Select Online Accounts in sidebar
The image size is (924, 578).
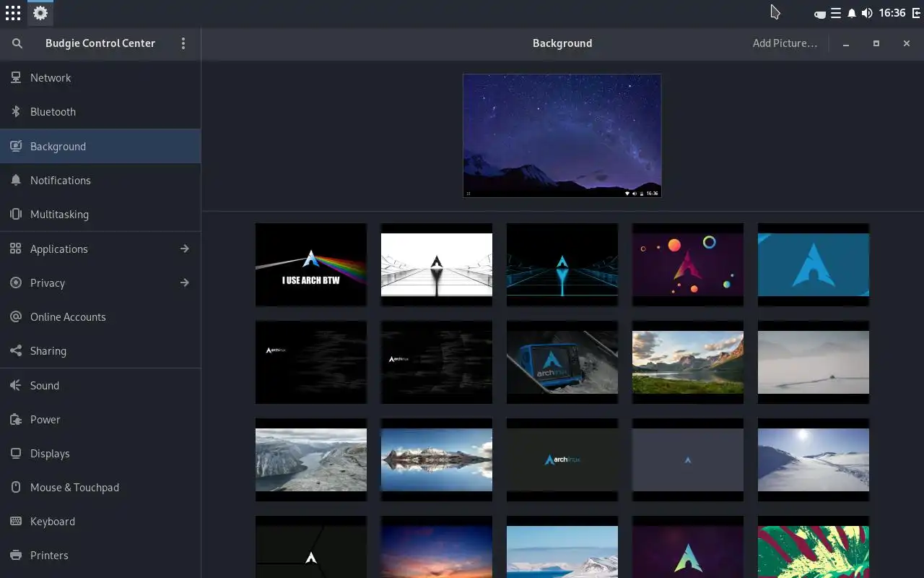[x=100, y=316]
